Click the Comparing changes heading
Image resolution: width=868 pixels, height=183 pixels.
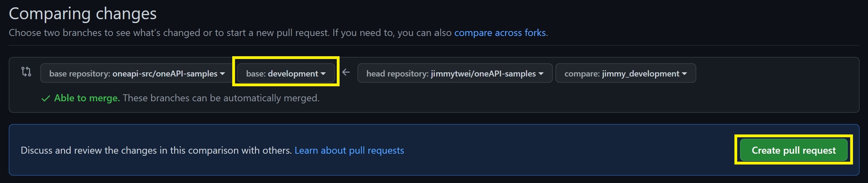coord(83,14)
